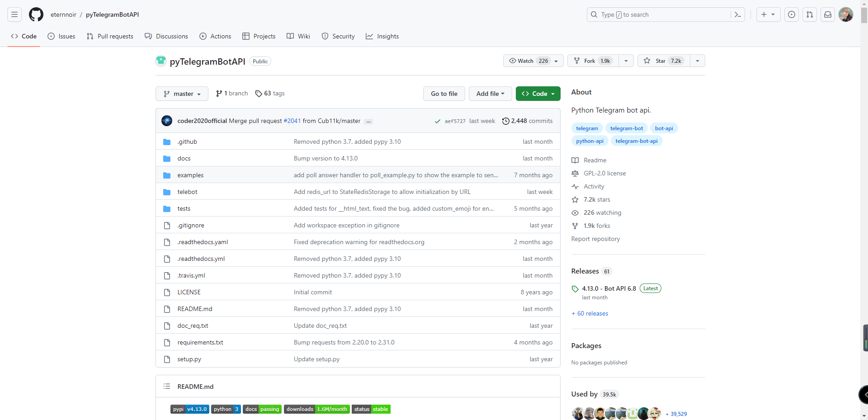Viewport: 868px width, 420px height.
Task: Open the master branch selector
Action: click(x=182, y=94)
